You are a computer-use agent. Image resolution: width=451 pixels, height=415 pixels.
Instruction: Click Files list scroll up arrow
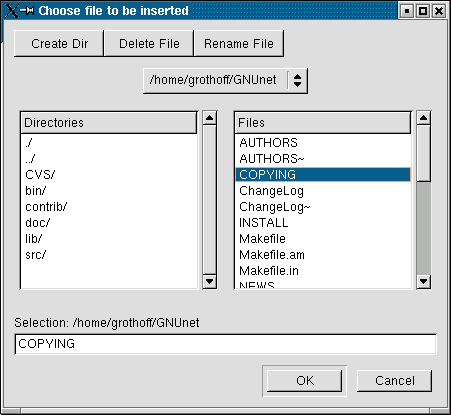[424, 118]
